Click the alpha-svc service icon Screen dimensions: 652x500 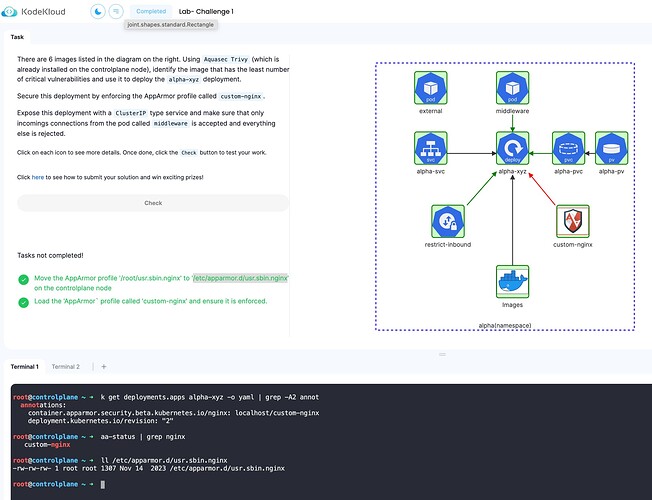pos(431,148)
